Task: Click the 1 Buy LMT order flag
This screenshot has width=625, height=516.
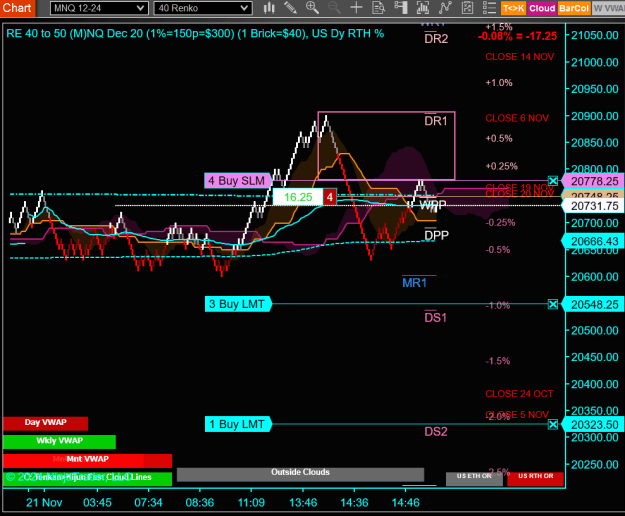Action: tap(238, 424)
